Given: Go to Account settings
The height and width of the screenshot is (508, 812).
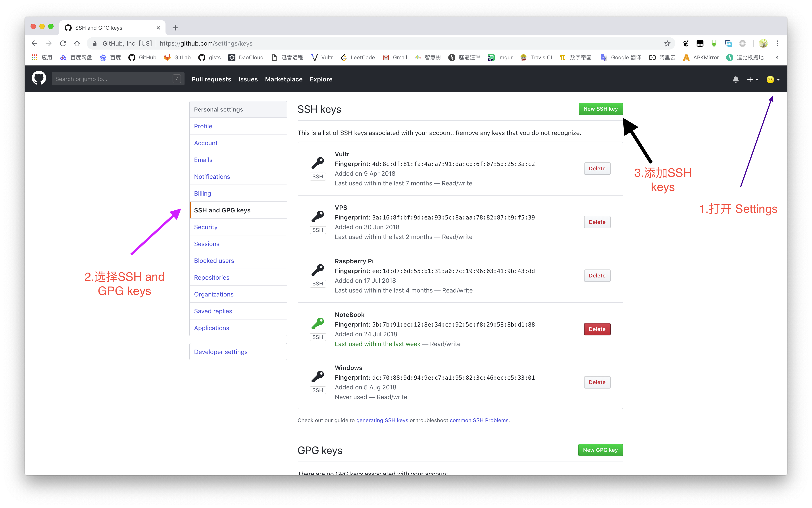Looking at the screenshot, I should 238,143.
